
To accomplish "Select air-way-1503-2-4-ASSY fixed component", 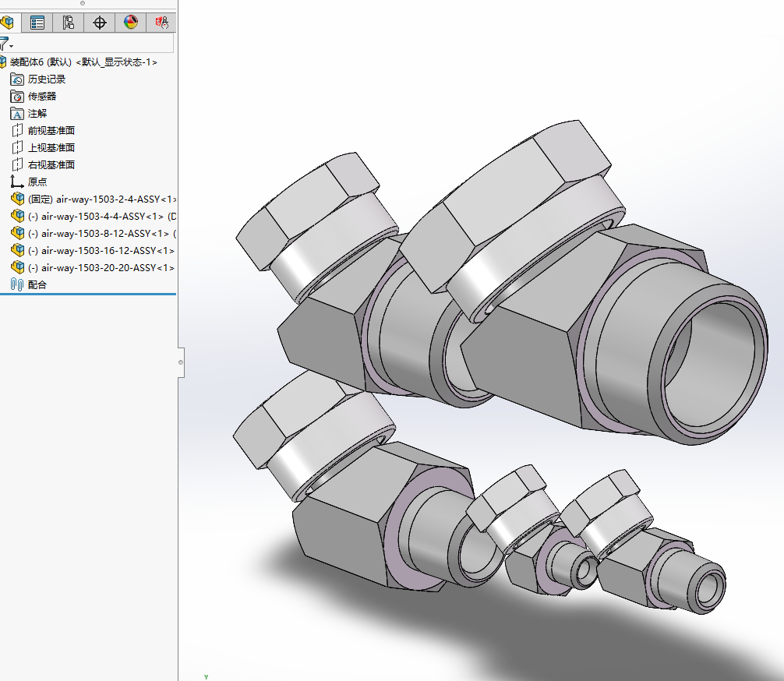I will pos(102,199).
